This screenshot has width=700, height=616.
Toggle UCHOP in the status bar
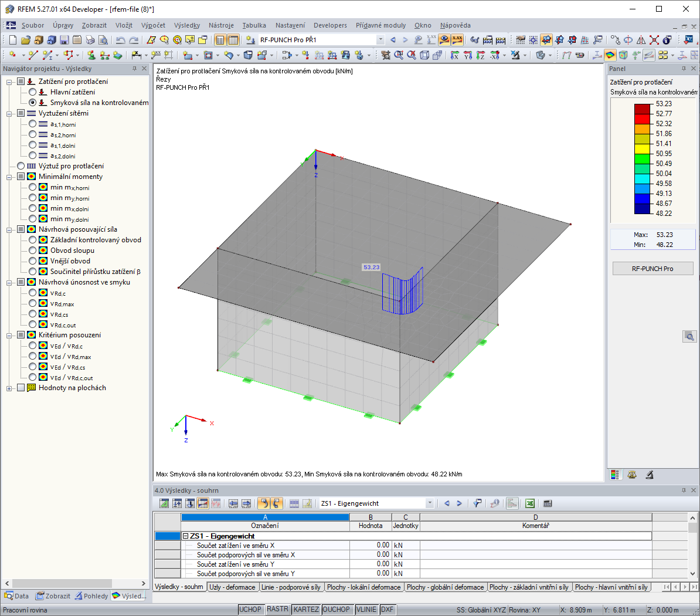click(250, 610)
